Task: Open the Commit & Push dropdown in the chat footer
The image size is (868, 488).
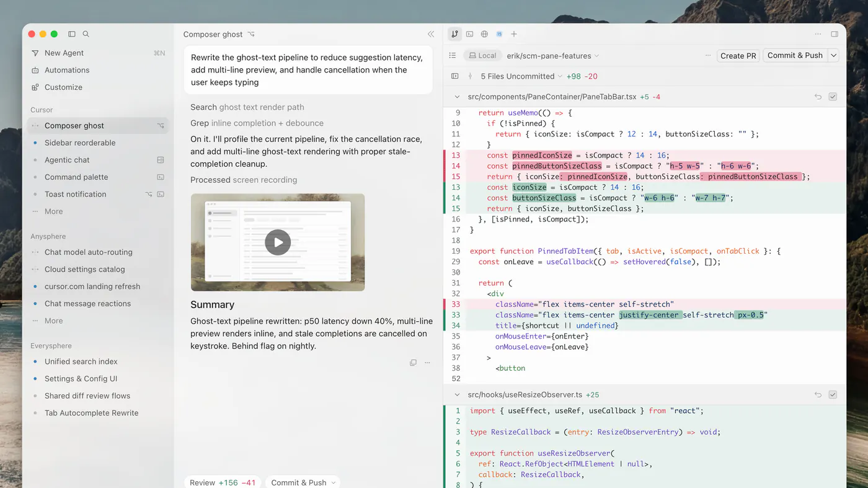Action: click(304, 482)
